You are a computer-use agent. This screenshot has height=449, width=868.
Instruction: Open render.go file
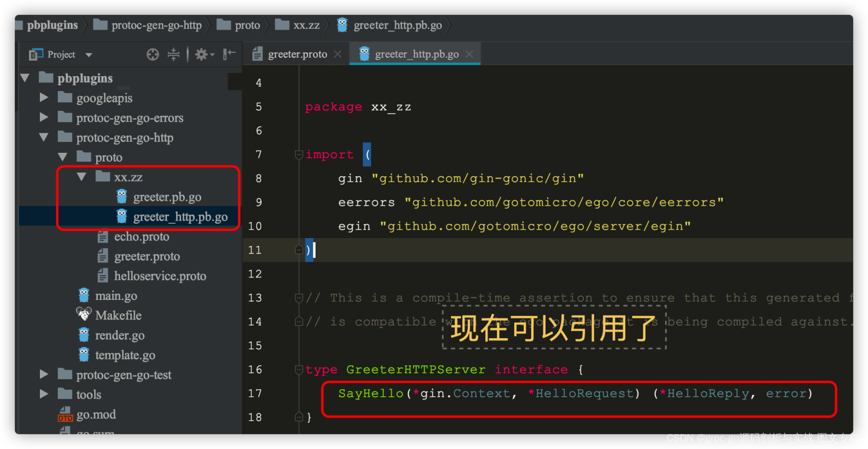pos(120,335)
